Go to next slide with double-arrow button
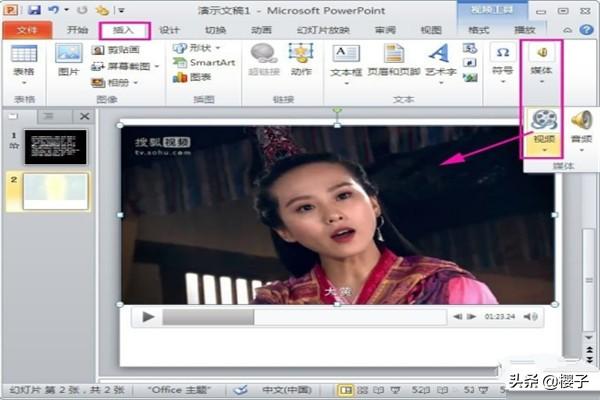 (x=589, y=360)
